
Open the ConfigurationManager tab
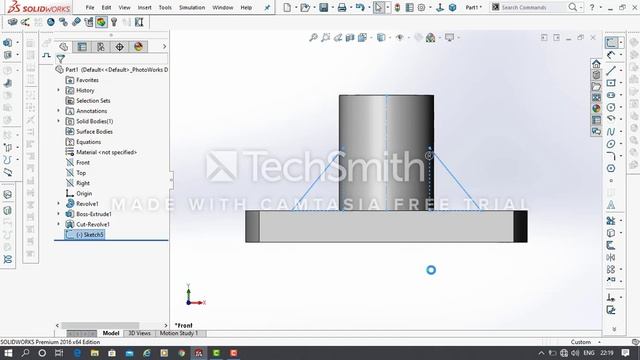tap(101, 47)
